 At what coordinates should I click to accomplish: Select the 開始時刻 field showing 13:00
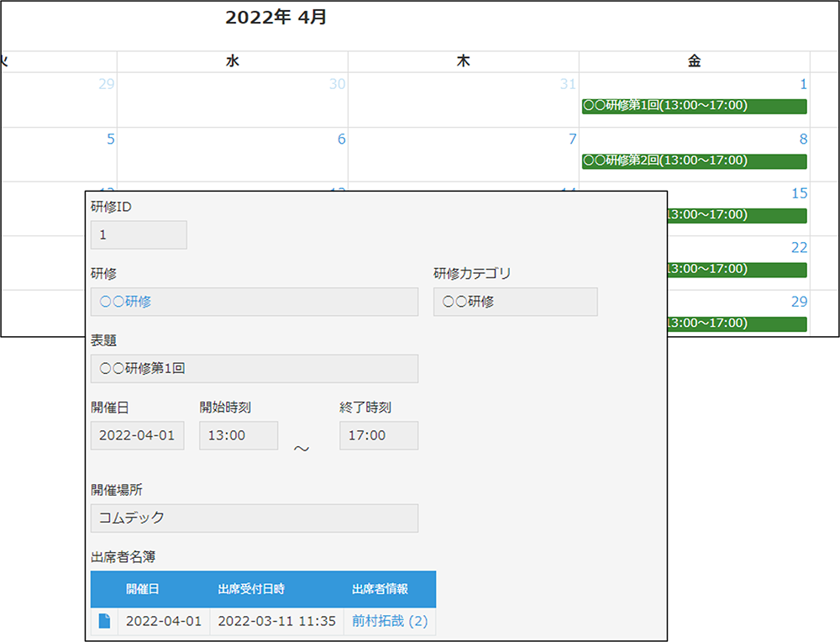point(239,435)
